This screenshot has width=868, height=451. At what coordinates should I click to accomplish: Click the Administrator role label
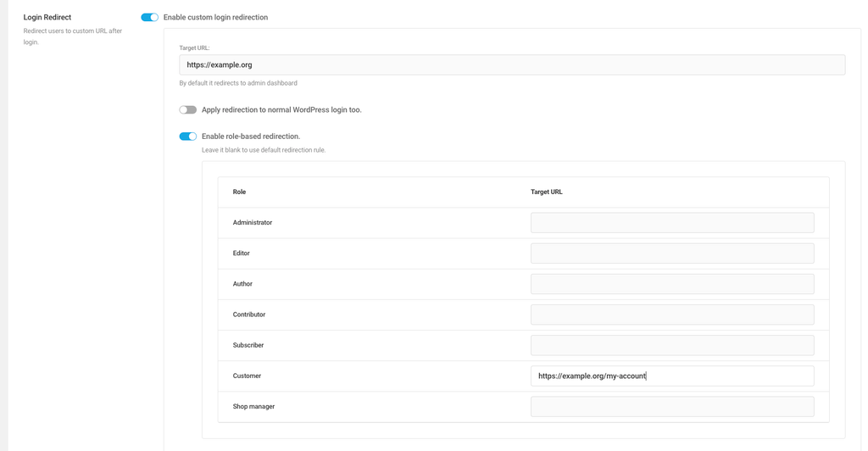pyautogui.click(x=253, y=222)
